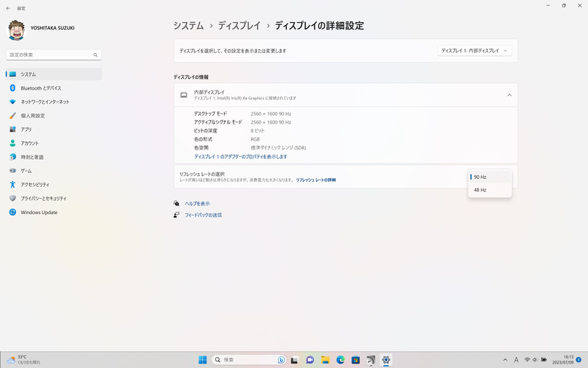
Task: Click the feedback icon beside フィードバックの送信
Action: tap(176, 215)
